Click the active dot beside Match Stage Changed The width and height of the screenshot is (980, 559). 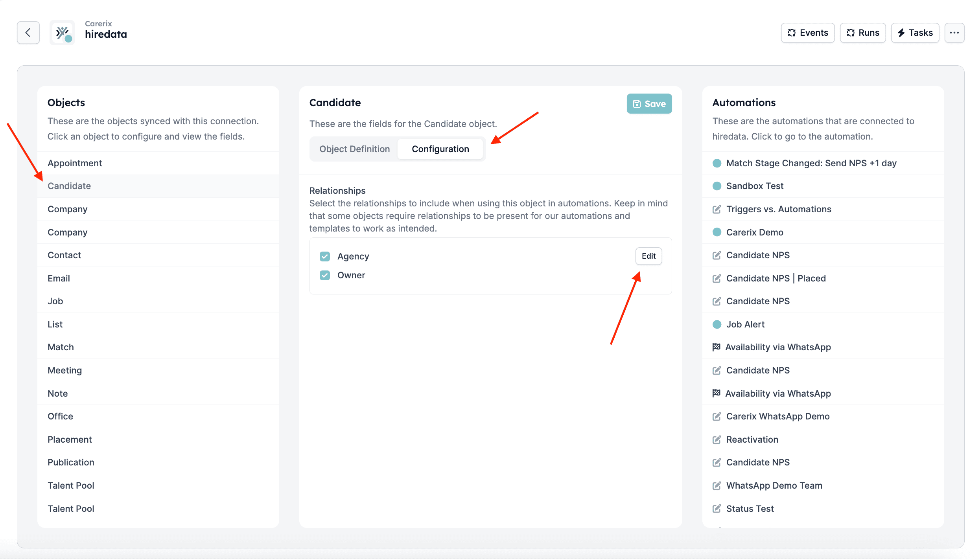tap(717, 163)
